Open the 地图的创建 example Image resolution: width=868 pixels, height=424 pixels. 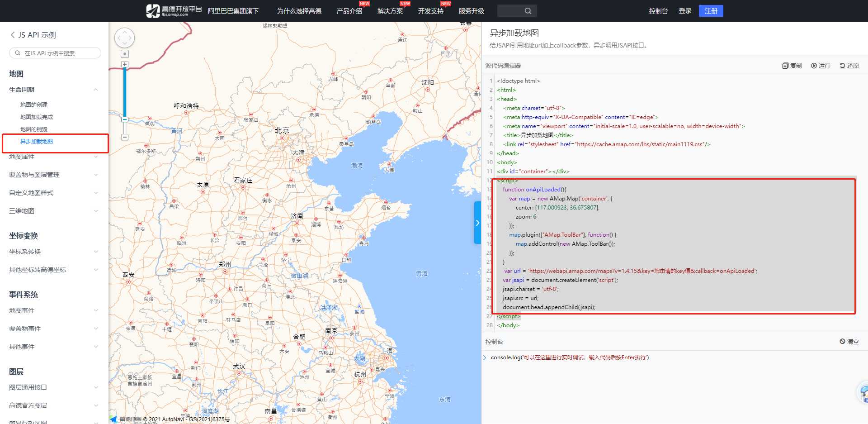click(34, 105)
